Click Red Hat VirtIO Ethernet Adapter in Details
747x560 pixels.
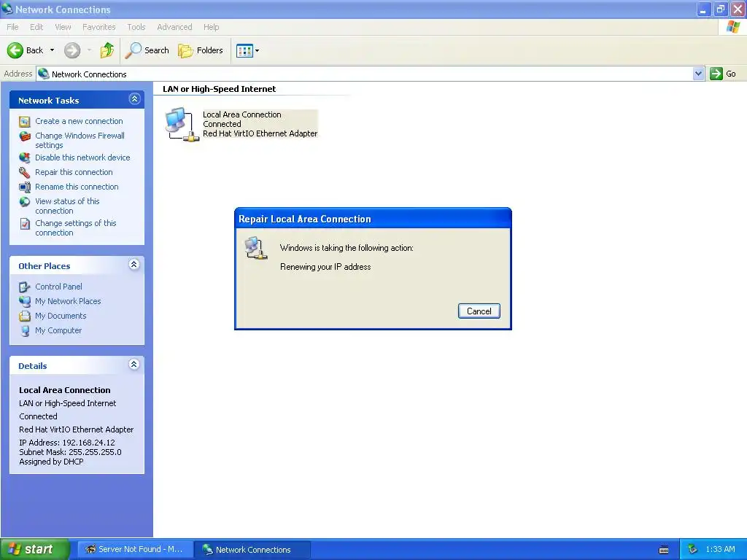pyautogui.click(x=76, y=429)
